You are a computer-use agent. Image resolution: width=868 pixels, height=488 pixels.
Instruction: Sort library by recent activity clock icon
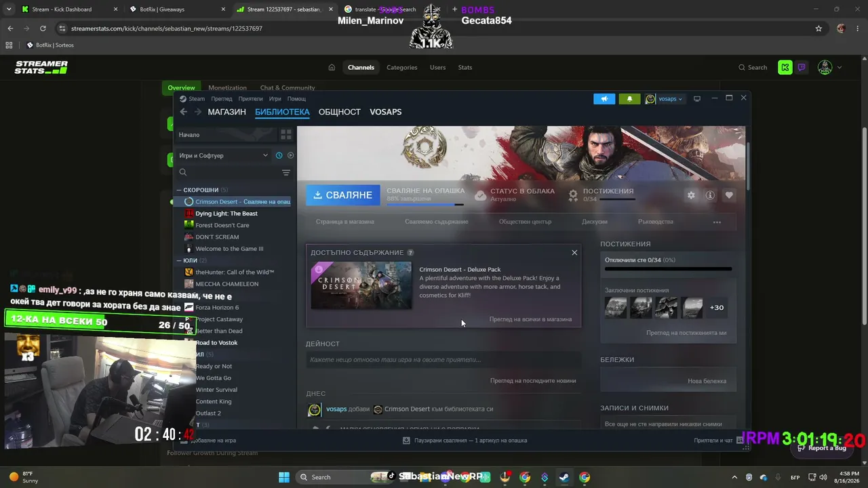point(279,155)
